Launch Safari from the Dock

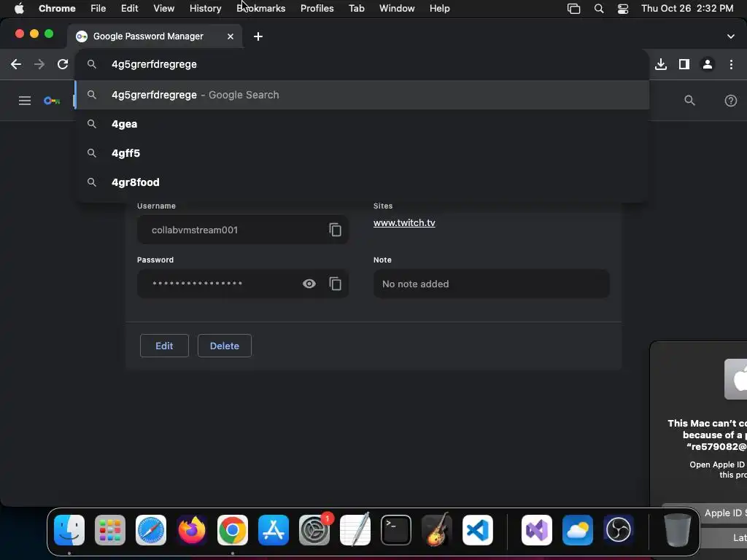coord(151,529)
